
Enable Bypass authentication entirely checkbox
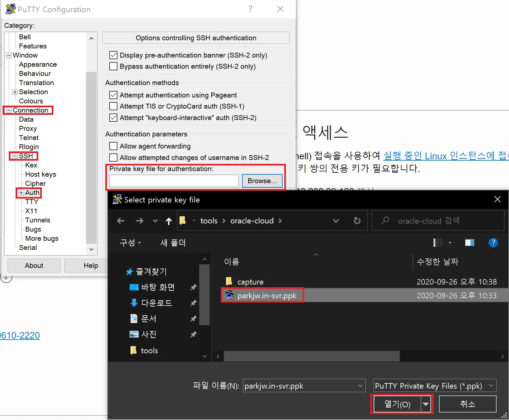point(113,66)
